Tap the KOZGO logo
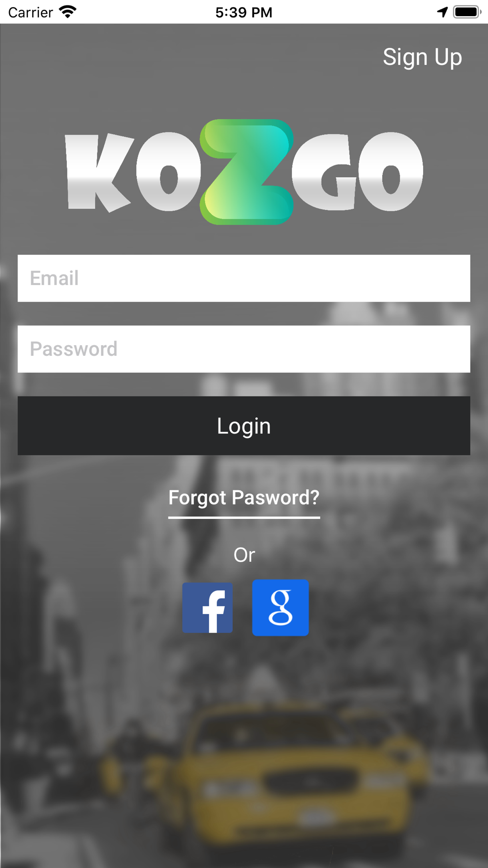The height and width of the screenshot is (868, 488). [244, 172]
